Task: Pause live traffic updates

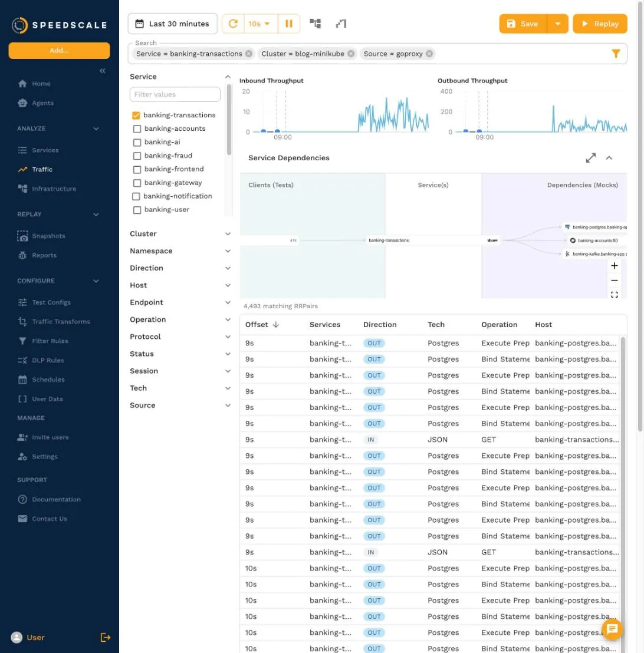Action: point(288,24)
